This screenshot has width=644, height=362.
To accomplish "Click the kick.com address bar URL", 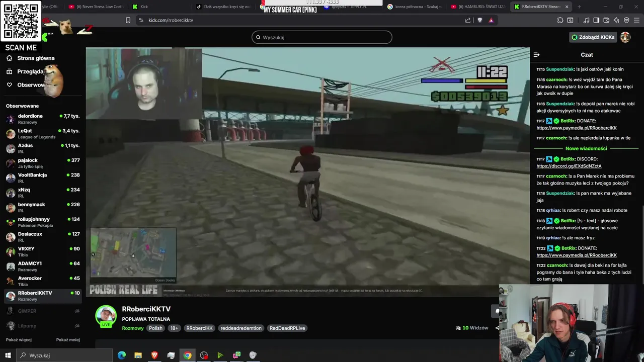I will [171, 20].
